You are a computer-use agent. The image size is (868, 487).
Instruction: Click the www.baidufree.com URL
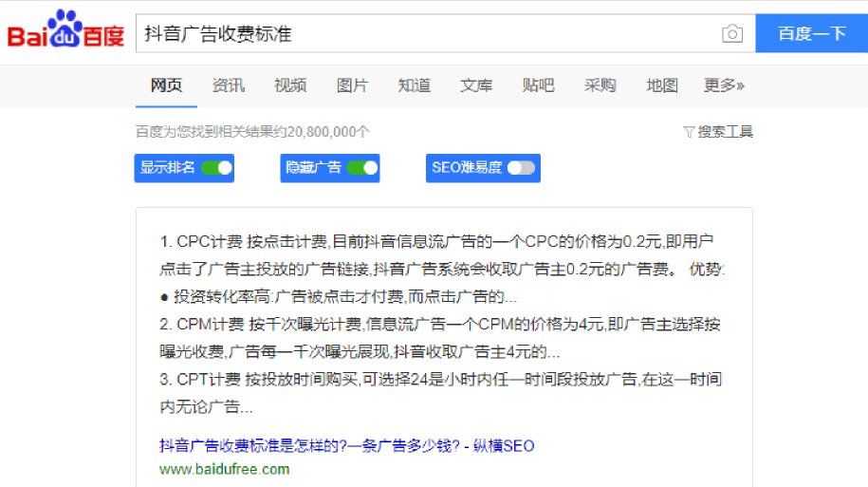(x=225, y=469)
